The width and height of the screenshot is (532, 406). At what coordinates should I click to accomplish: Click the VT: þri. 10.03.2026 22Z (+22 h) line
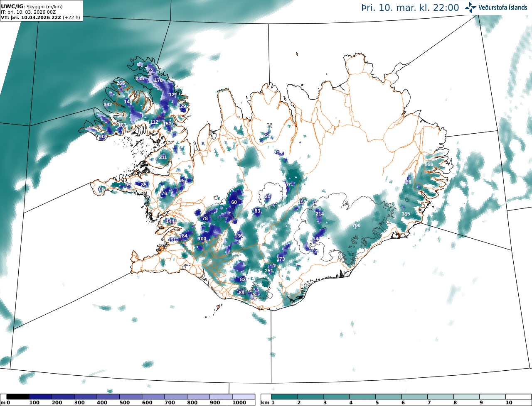[41, 17]
